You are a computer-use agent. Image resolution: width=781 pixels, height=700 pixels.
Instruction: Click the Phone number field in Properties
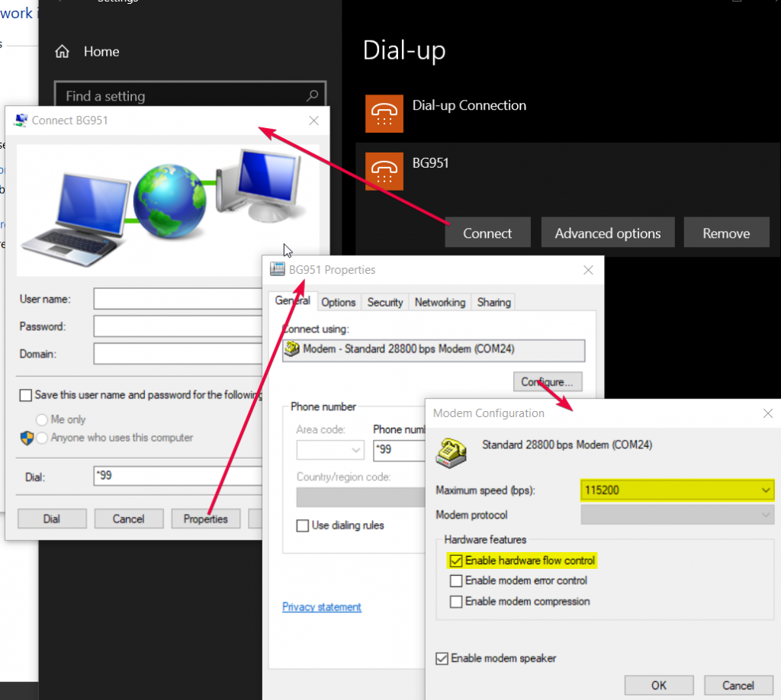point(399,450)
